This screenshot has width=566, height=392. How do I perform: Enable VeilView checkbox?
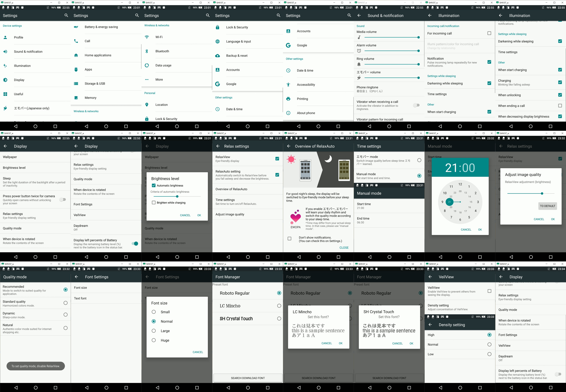click(x=489, y=291)
